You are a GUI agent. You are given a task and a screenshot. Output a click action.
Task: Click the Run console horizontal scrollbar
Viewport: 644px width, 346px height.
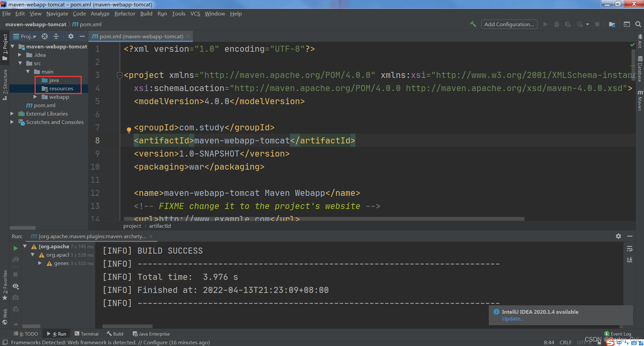[127, 326]
